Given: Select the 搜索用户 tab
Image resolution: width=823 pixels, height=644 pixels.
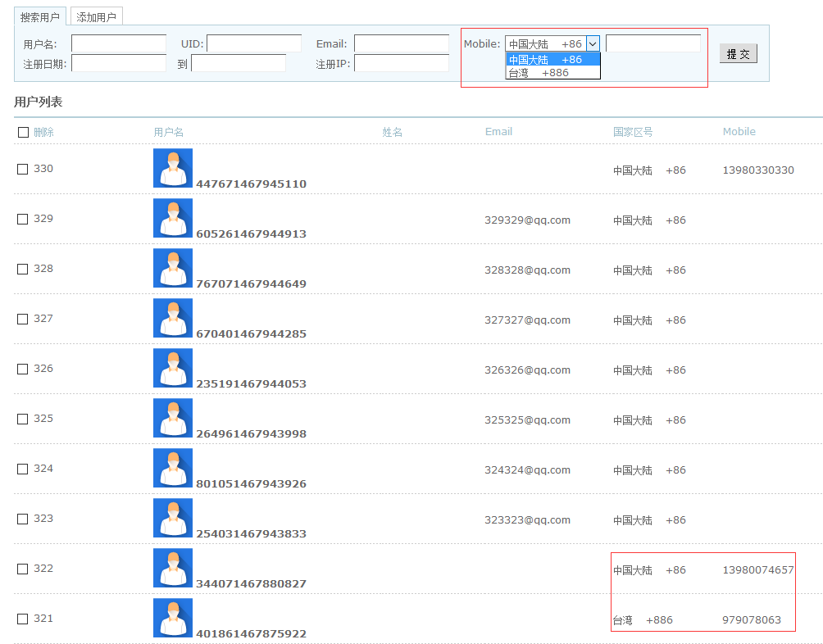Looking at the screenshot, I should 40,17.
